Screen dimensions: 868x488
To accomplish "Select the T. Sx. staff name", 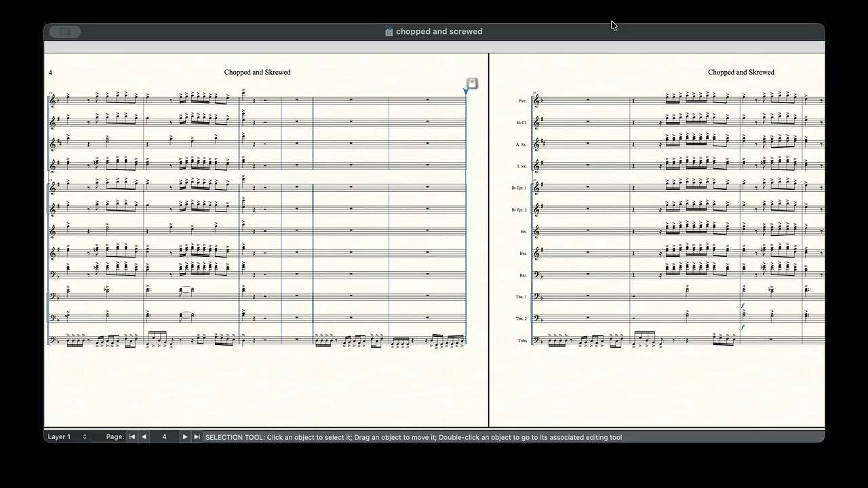I will 521,166.
